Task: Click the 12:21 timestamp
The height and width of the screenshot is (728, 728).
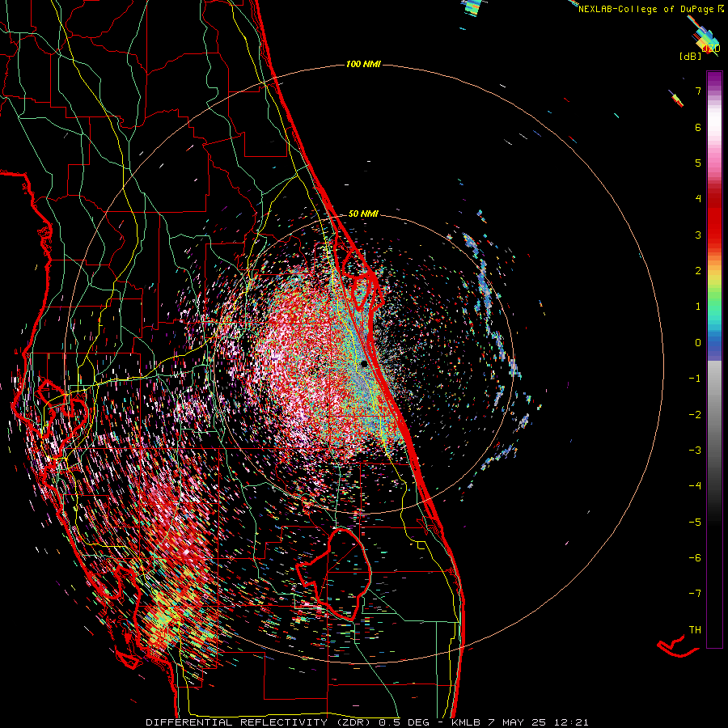Action: click(x=570, y=722)
